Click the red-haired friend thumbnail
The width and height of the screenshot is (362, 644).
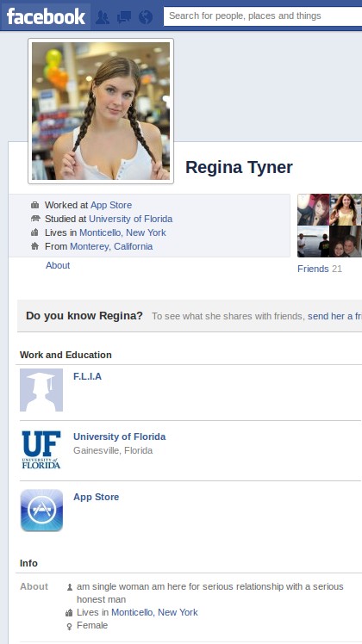coord(313,209)
